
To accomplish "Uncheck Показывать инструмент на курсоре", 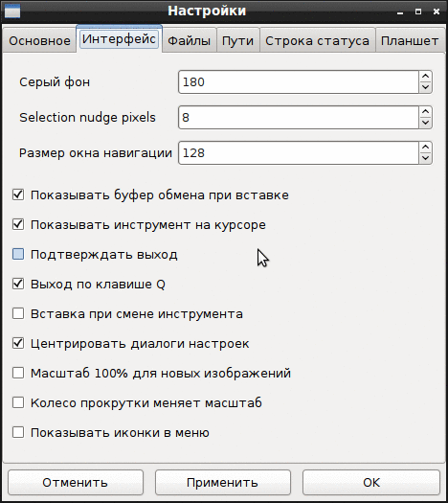I will [x=18, y=224].
